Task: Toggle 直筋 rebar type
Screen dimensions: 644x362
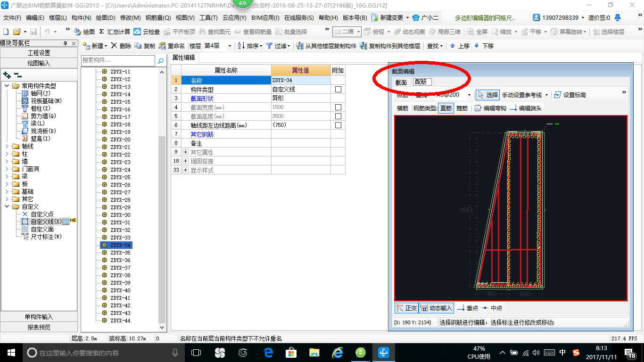Action: [446, 108]
